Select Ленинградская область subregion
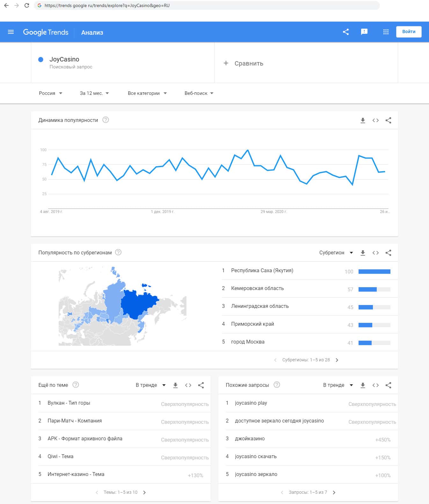 pyautogui.click(x=310, y=306)
